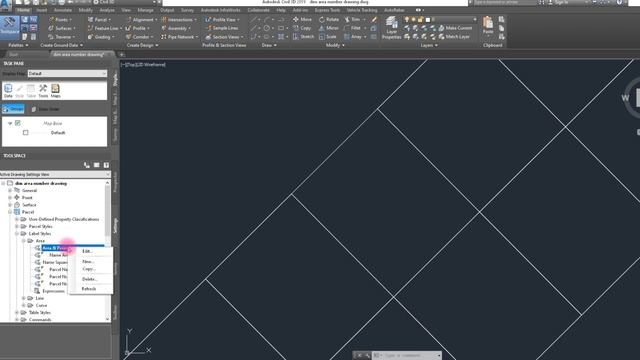640x360 pixels.
Task: Click the Intersections tool icon
Action: coord(164,20)
